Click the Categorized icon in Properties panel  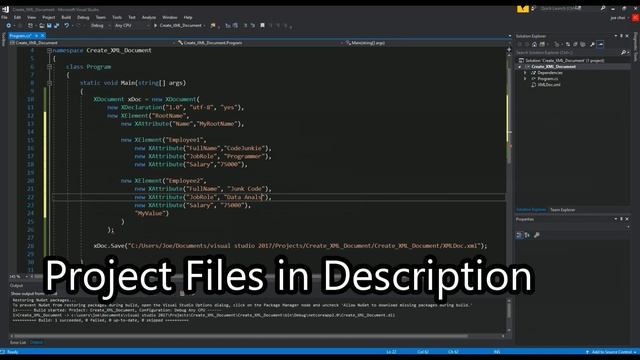click(519, 235)
